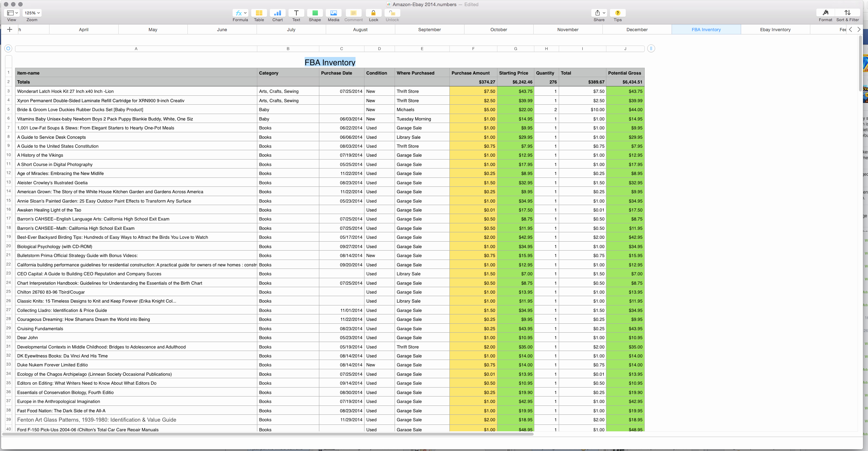Viewport: 868px width, 451px height.
Task: Click the column A header to select
Action: (x=136, y=48)
